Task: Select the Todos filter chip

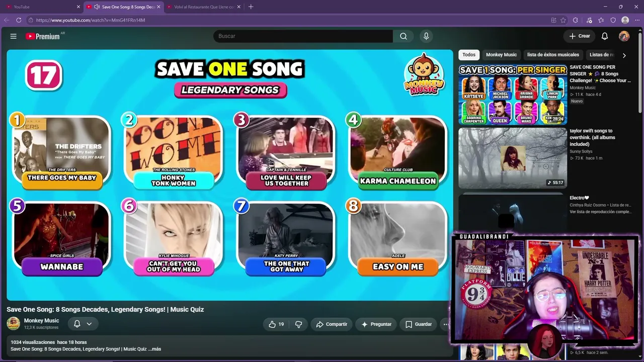Action: [x=469, y=55]
